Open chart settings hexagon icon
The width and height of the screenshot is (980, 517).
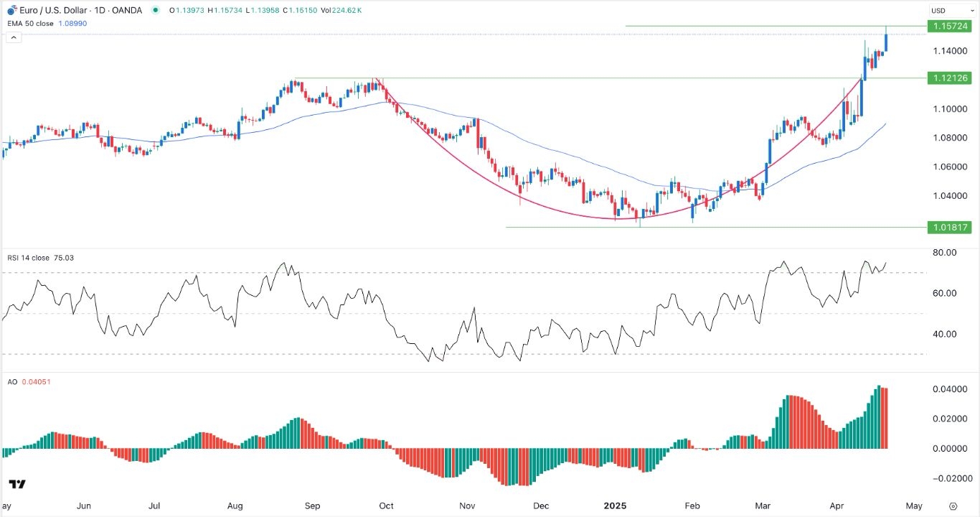click(x=952, y=506)
